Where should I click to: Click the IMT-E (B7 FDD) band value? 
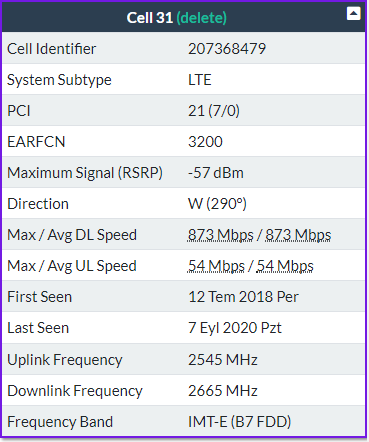240,422
